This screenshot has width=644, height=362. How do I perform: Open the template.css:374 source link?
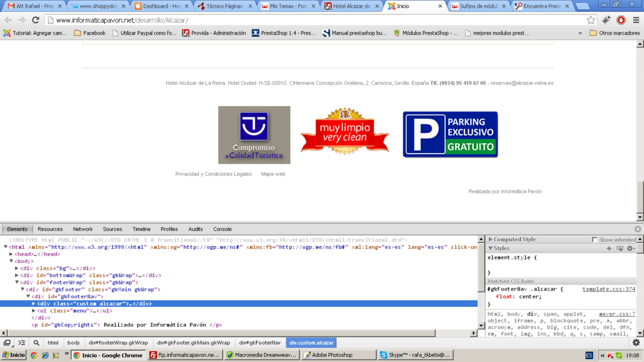pos(609,289)
